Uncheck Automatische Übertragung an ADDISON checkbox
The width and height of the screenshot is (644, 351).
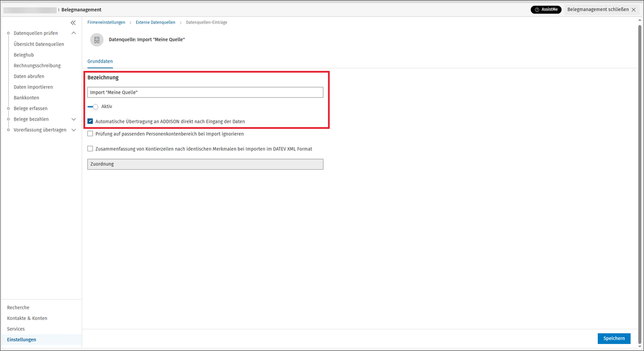point(90,122)
